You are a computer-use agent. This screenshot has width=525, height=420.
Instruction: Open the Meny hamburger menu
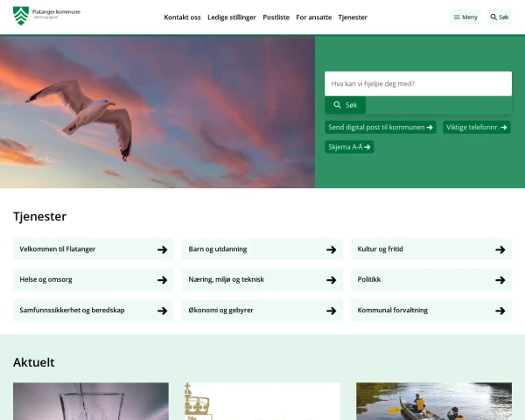(x=465, y=17)
